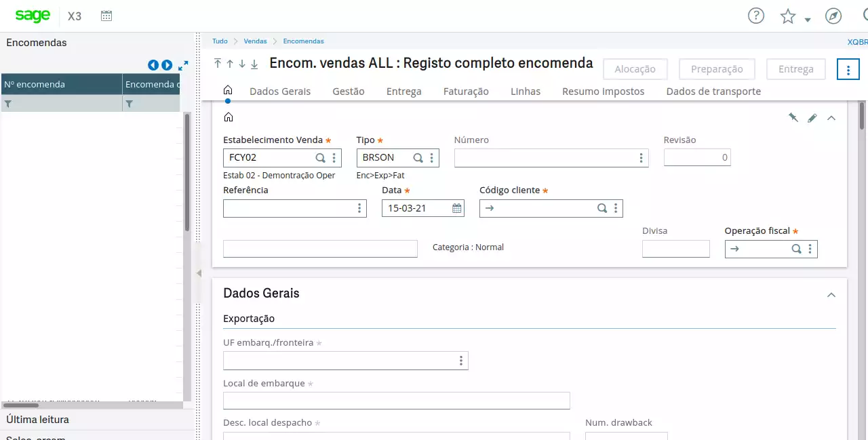
Task: Open favorites dropdown arrow
Action: tap(808, 20)
